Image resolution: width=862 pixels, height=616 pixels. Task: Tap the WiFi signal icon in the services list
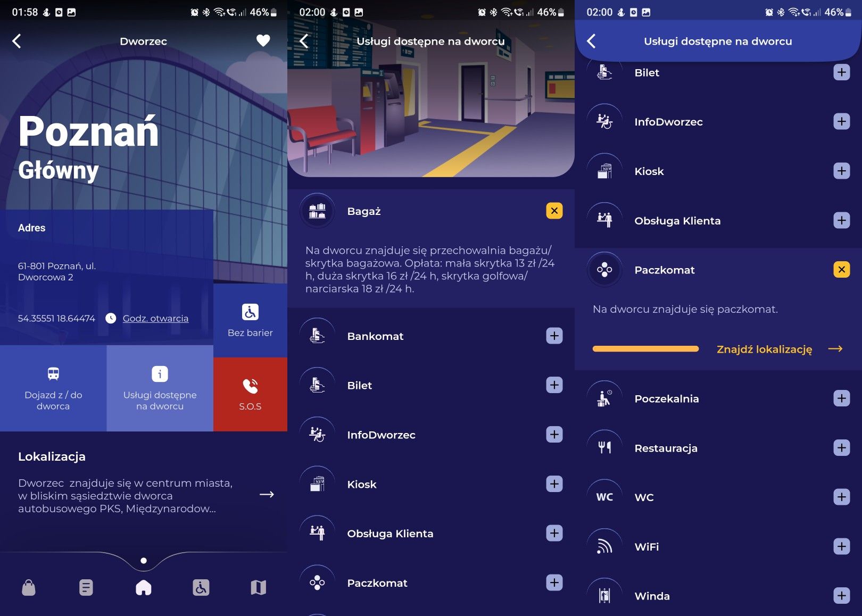pos(604,546)
